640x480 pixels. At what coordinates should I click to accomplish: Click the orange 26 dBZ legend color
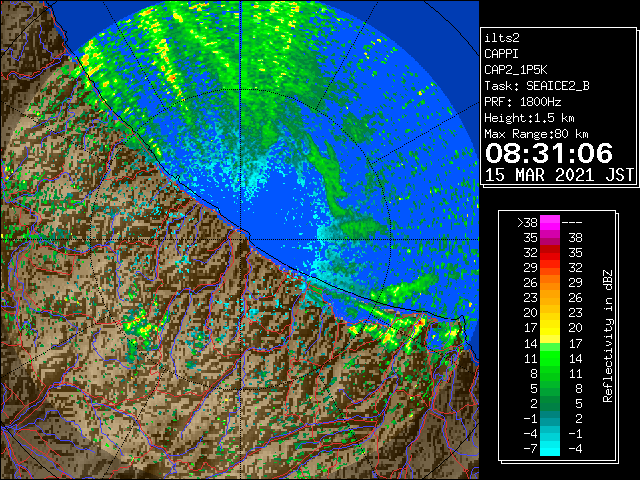pyautogui.click(x=550, y=283)
